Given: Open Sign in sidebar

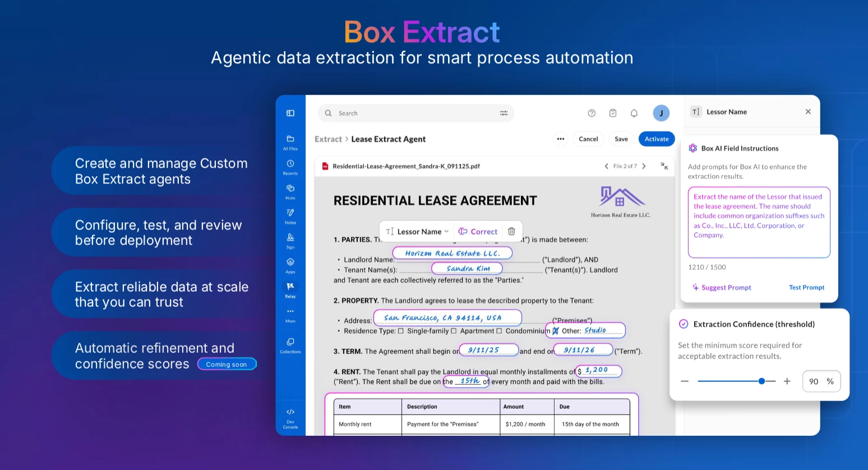Looking at the screenshot, I should (x=290, y=241).
